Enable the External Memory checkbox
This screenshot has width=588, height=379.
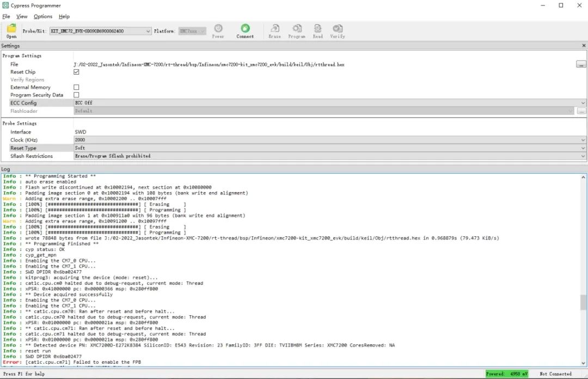[76, 87]
